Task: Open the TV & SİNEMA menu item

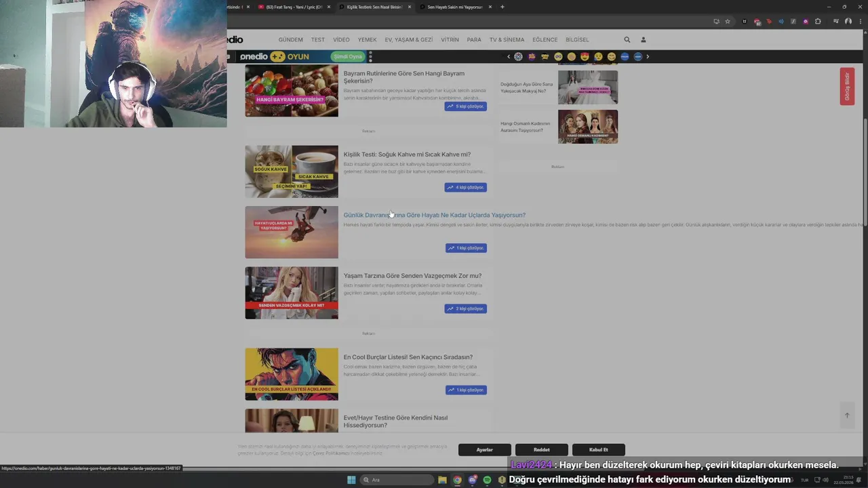Action: coord(507,40)
